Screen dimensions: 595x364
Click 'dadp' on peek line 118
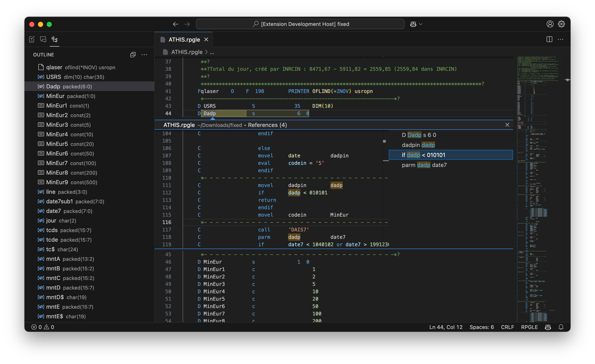click(x=294, y=237)
